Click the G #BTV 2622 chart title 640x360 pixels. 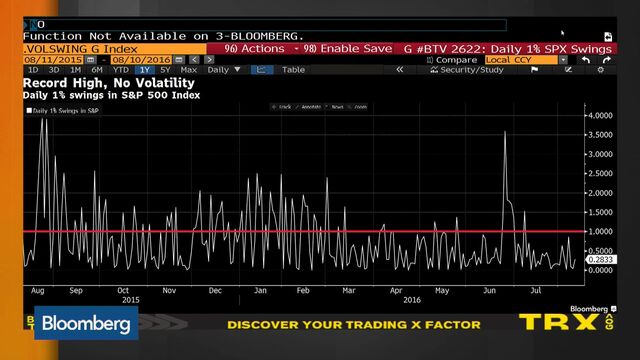[508, 49]
